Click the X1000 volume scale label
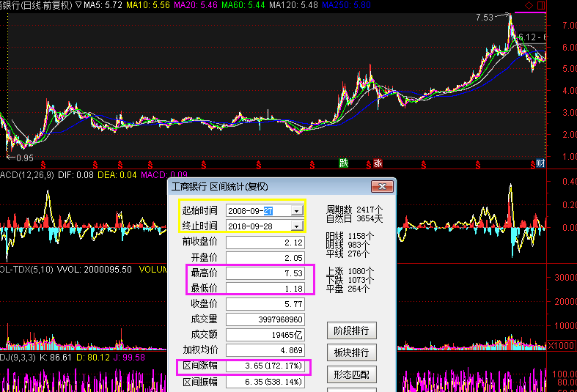Viewport: 577px width, 392px height. click(561, 346)
